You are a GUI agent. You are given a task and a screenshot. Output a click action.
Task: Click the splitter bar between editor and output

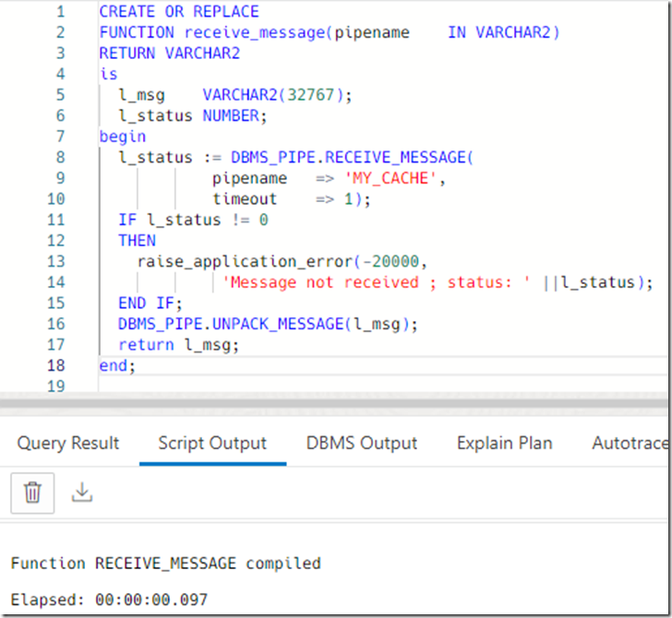(x=336, y=403)
